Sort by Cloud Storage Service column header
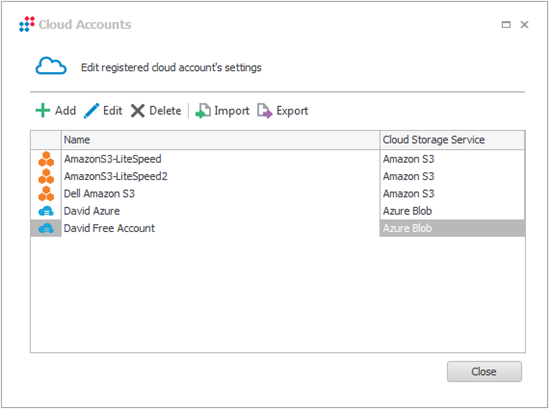The image size is (550, 410). [452, 140]
